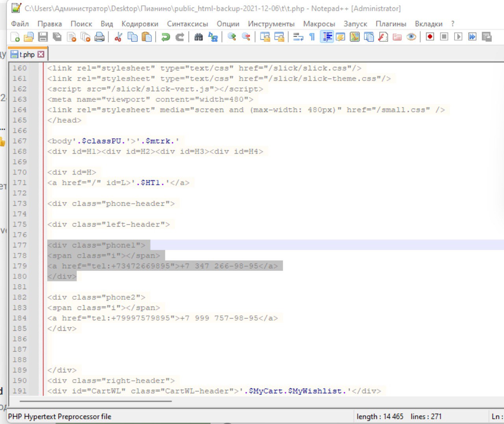Open the Файл menu
Image resolution: width=504 pixels, height=424 pixels.
click(x=20, y=24)
